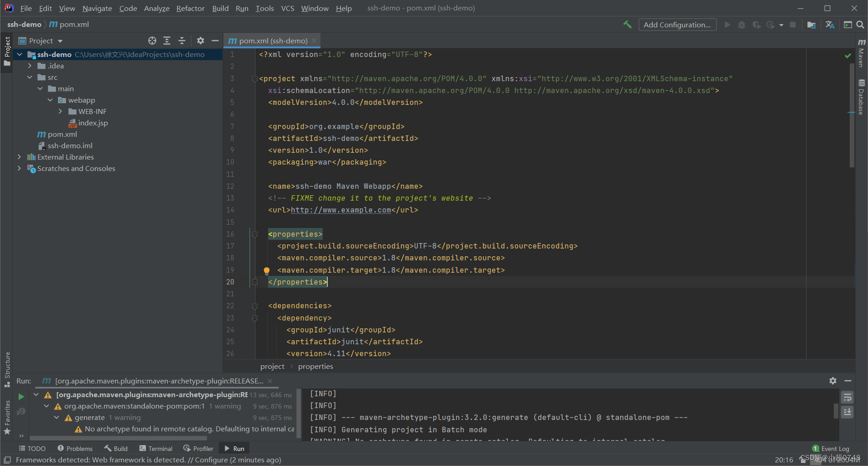Open the Event Log
This screenshot has height=466, width=868.
point(831,449)
